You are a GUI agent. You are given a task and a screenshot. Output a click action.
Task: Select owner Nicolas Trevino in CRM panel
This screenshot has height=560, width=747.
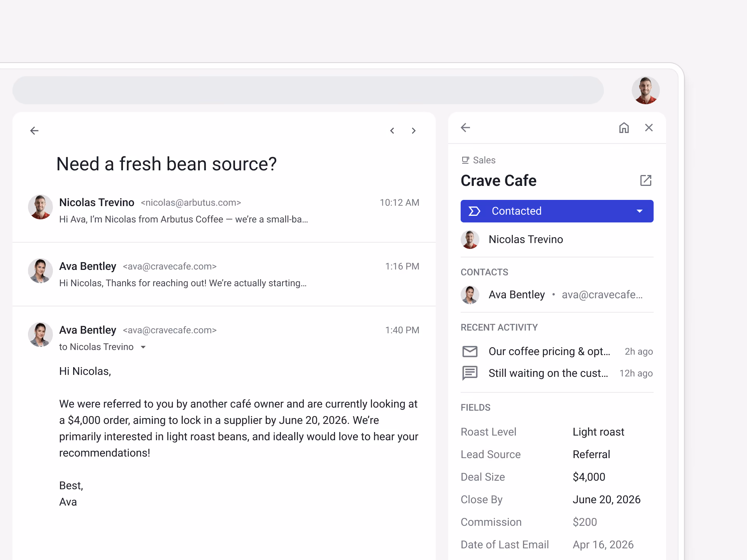tap(557, 240)
